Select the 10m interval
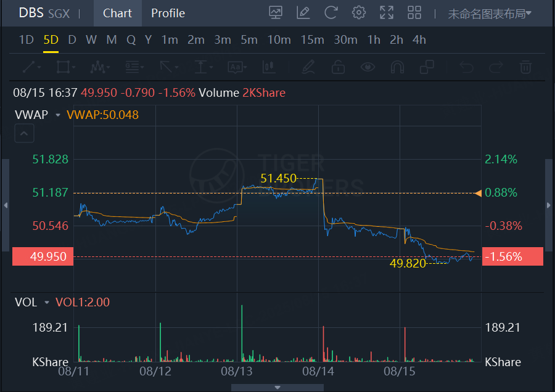This screenshot has width=555, height=392. pyautogui.click(x=279, y=39)
